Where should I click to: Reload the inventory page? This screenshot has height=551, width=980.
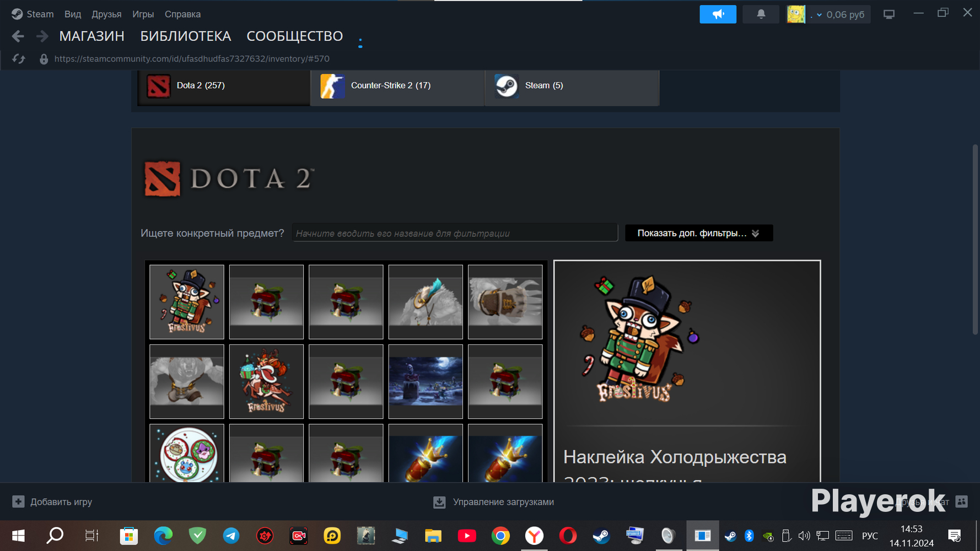point(19,59)
